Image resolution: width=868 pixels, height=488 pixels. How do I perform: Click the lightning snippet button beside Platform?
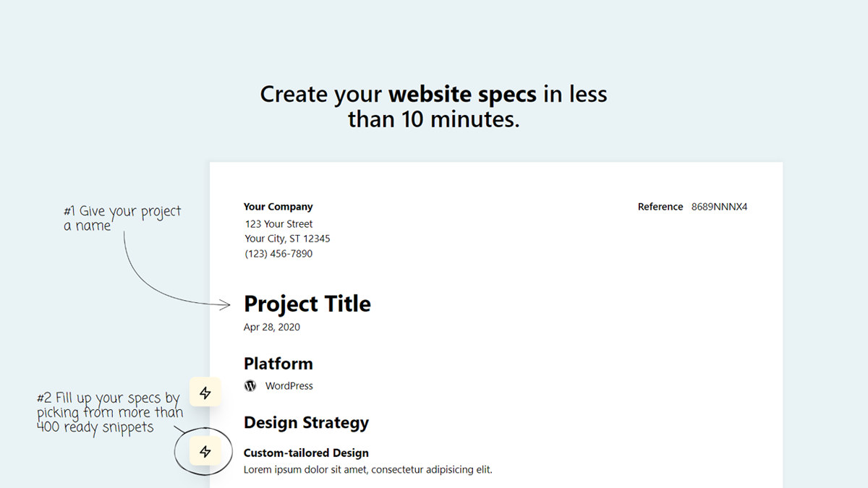(205, 393)
